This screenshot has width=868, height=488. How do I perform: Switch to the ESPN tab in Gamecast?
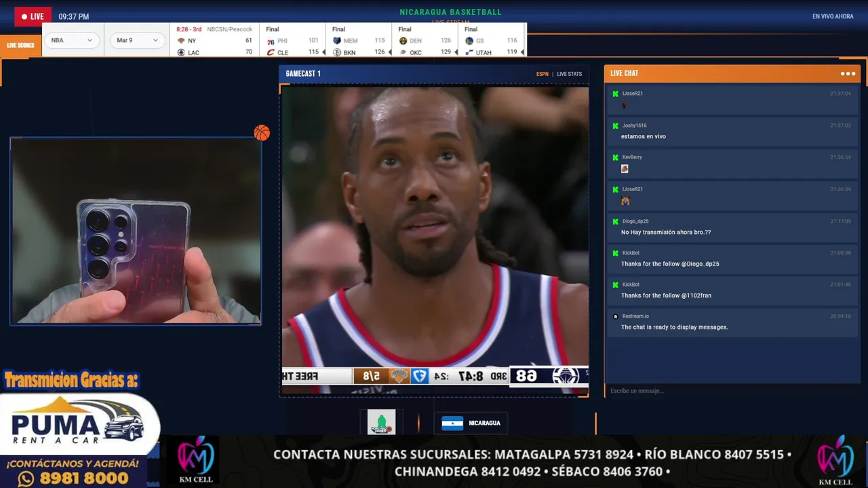(542, 74)
